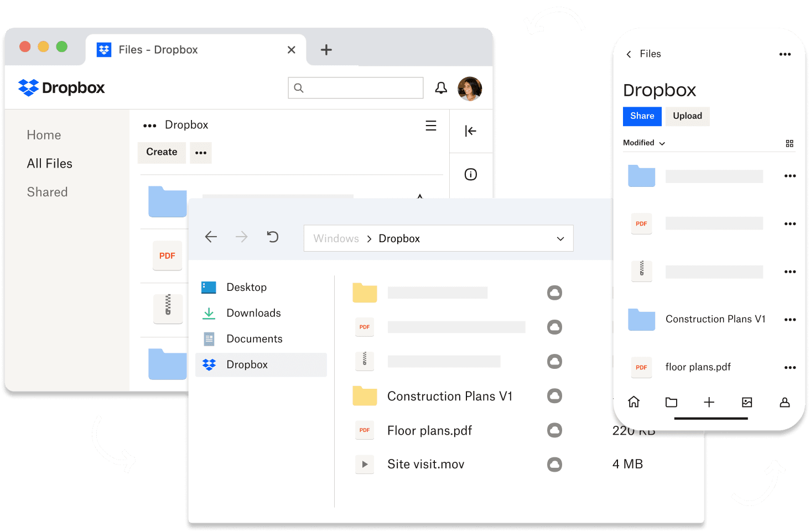Go forward in the Windows file explorer
Screen dimensions: 810x532
click(x=242, y=237)
